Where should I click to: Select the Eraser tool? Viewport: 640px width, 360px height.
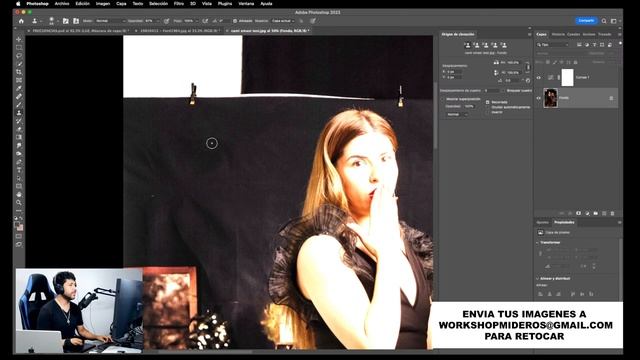click(x=19, y=129)
